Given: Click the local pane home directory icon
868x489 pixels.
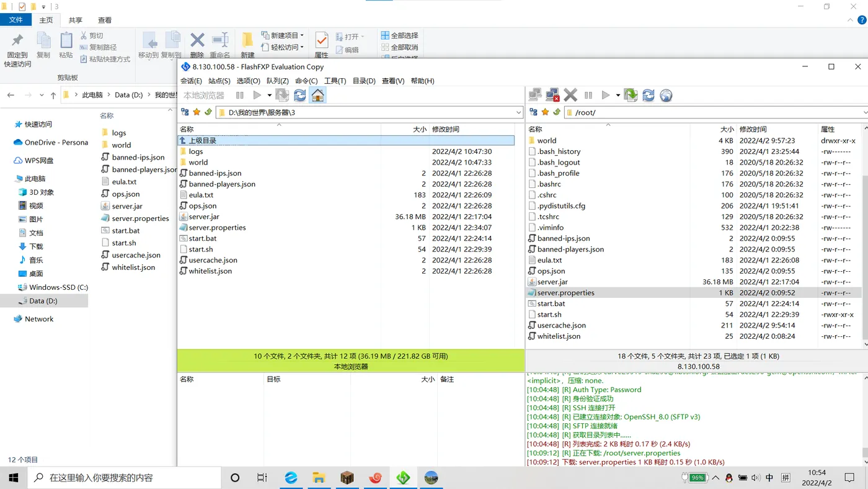Looking at the screenshot, I should coord(317,95).
